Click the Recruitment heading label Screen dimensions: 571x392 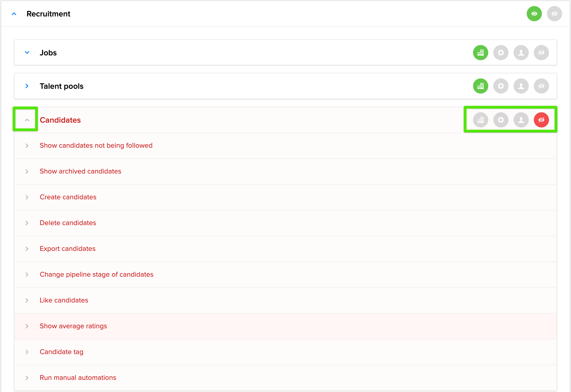coord(49,14)
